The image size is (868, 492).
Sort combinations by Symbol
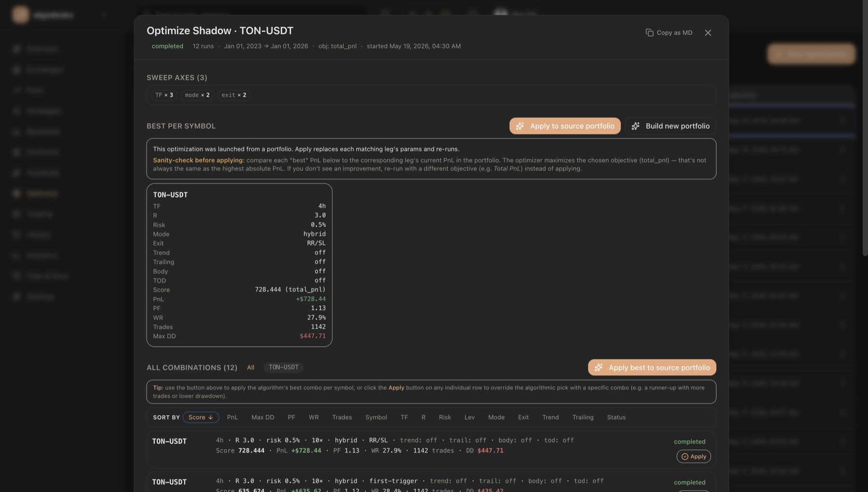[x=376, y=417]
